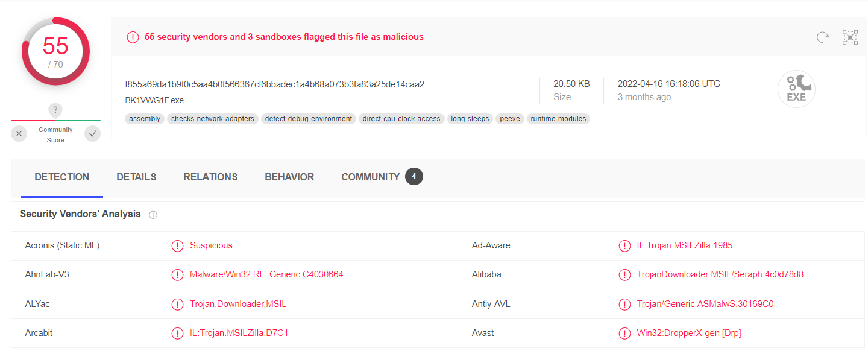Viewport: 868px width, 348px height.
Task: Switch to the Details tab
Action: [x=136, y=177]
